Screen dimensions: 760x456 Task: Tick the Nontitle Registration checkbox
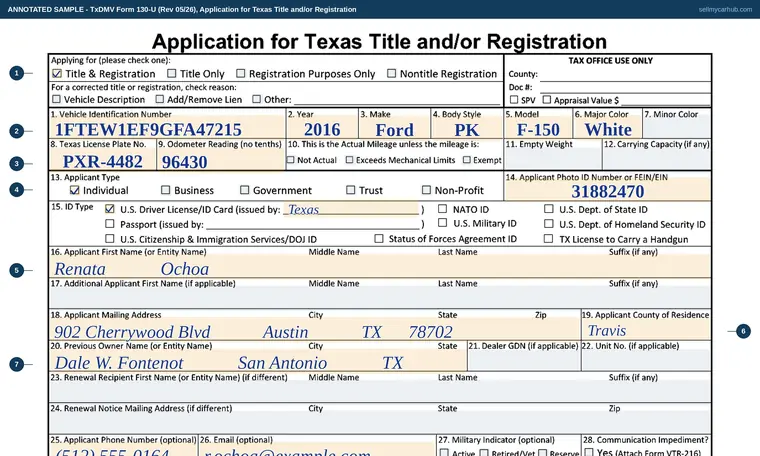(391, 73)
